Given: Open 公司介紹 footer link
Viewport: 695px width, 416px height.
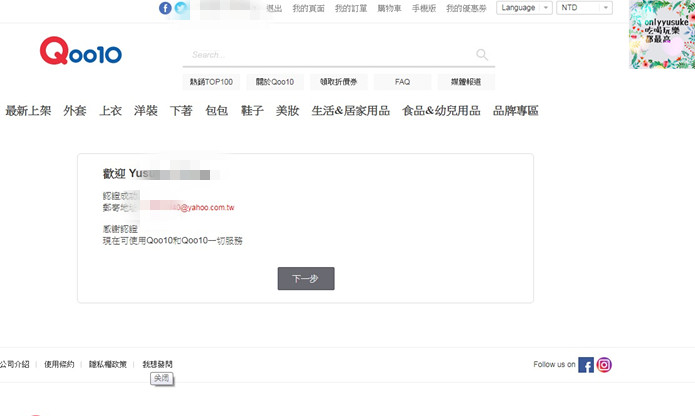Looking at the screenshot, I should tap(15, 364).
